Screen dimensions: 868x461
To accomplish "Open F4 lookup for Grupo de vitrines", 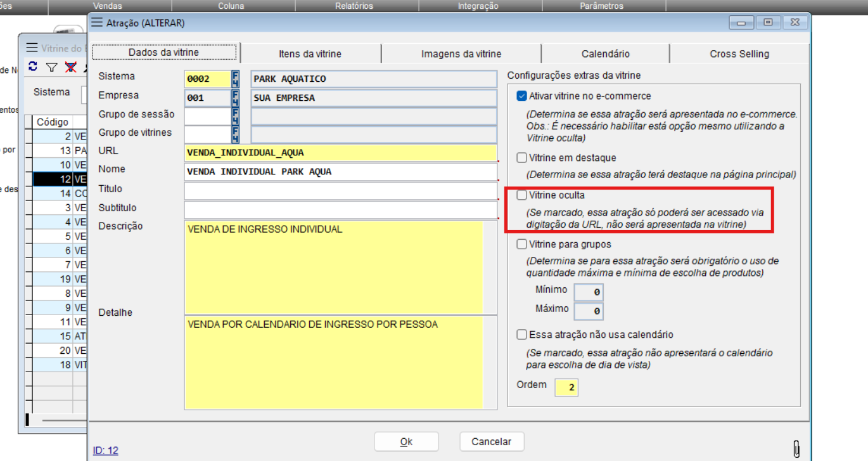I will [x=236, y=134].
